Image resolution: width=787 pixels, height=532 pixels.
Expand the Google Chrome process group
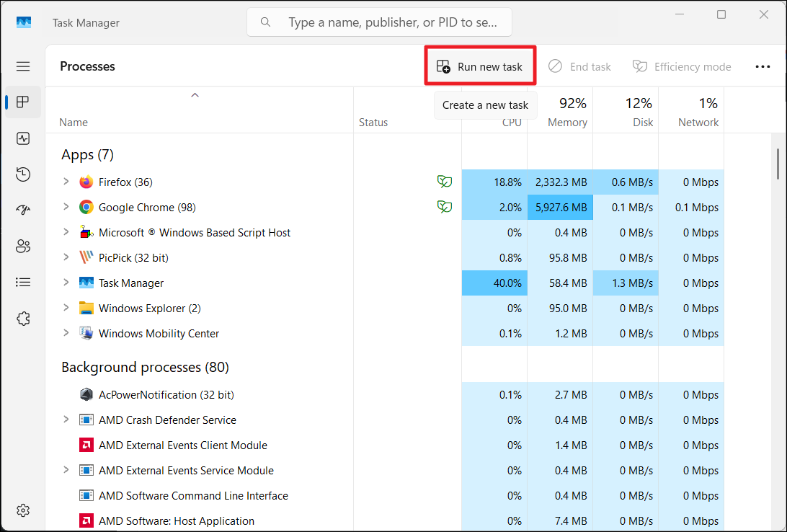click(x=66, y=207)
